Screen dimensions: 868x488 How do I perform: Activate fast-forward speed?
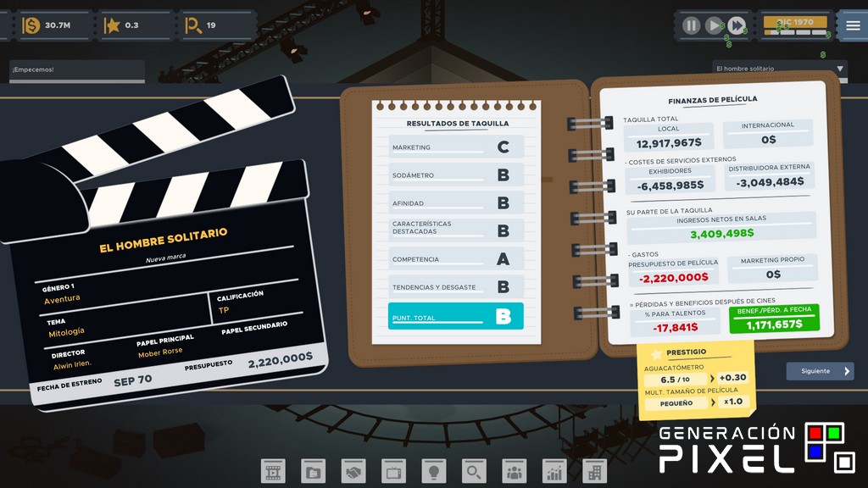pos(737,25)
